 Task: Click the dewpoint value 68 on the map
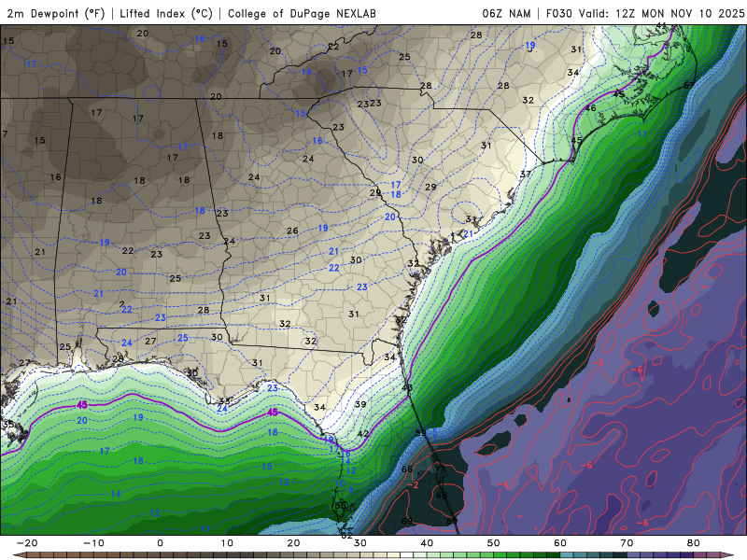[x=442, y=496]
